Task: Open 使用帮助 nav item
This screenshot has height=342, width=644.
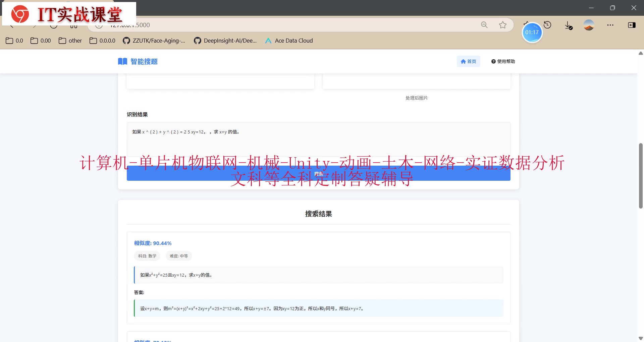Action: click(503, 61)
